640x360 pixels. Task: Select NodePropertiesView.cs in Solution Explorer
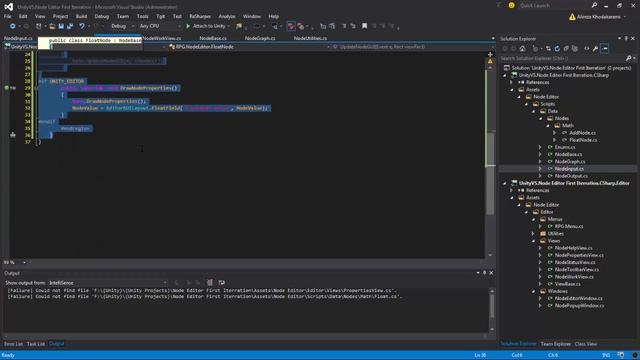point(579,255)
